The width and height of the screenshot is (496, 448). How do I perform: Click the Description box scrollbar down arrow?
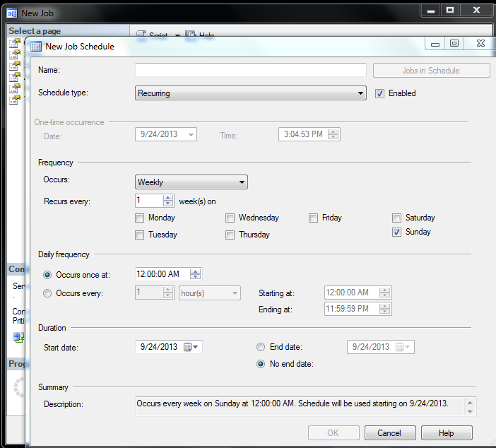[x=470, y=410]
